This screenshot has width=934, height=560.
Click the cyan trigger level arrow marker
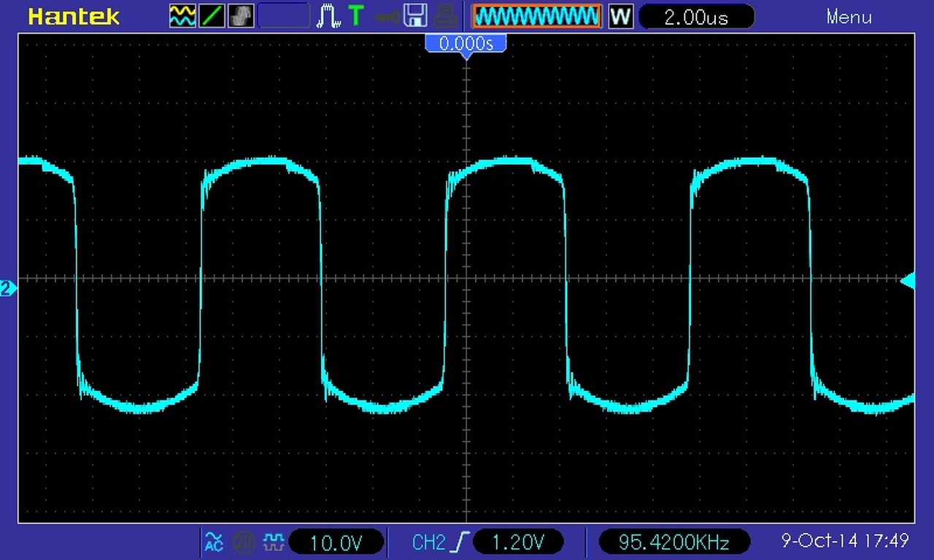(908, 281)
